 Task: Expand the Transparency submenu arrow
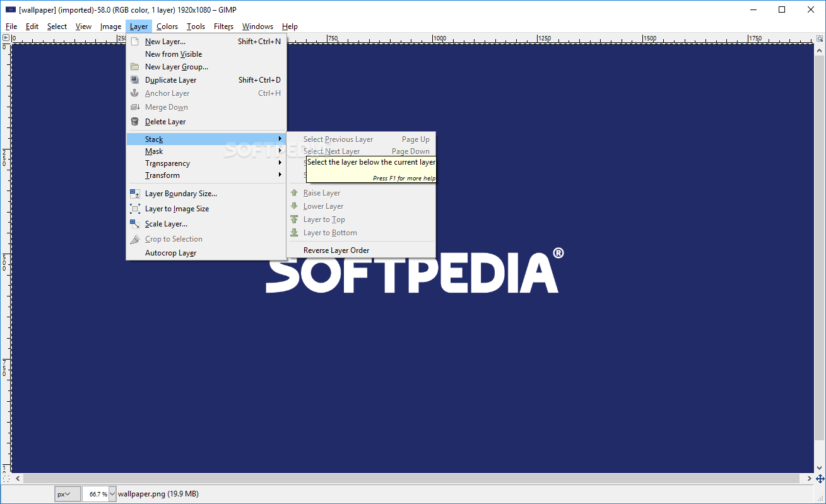click(280, 163)
